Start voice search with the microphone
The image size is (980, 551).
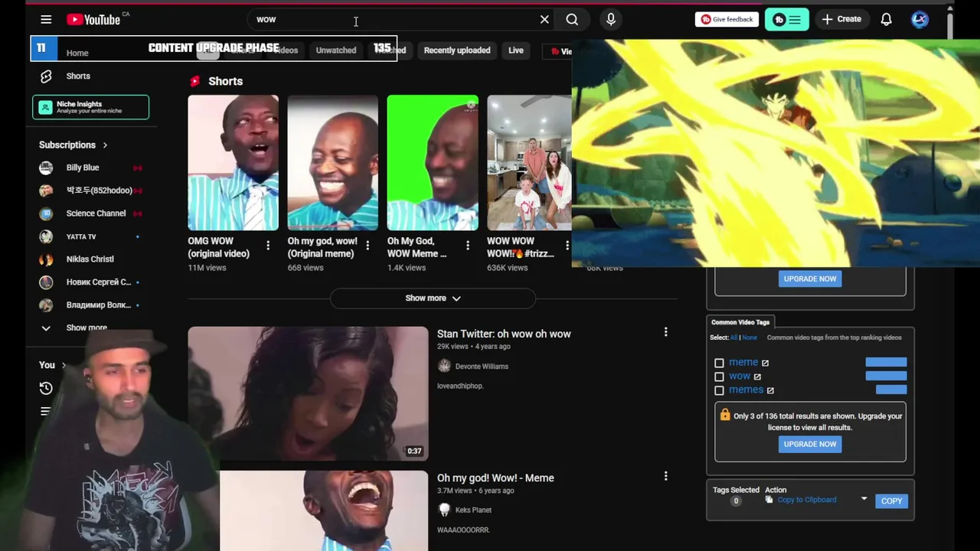click(x=611, y=19)
